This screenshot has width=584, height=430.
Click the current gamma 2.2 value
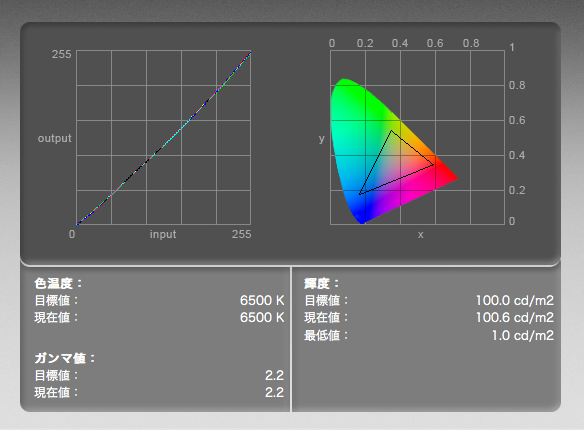click(274, 392)
